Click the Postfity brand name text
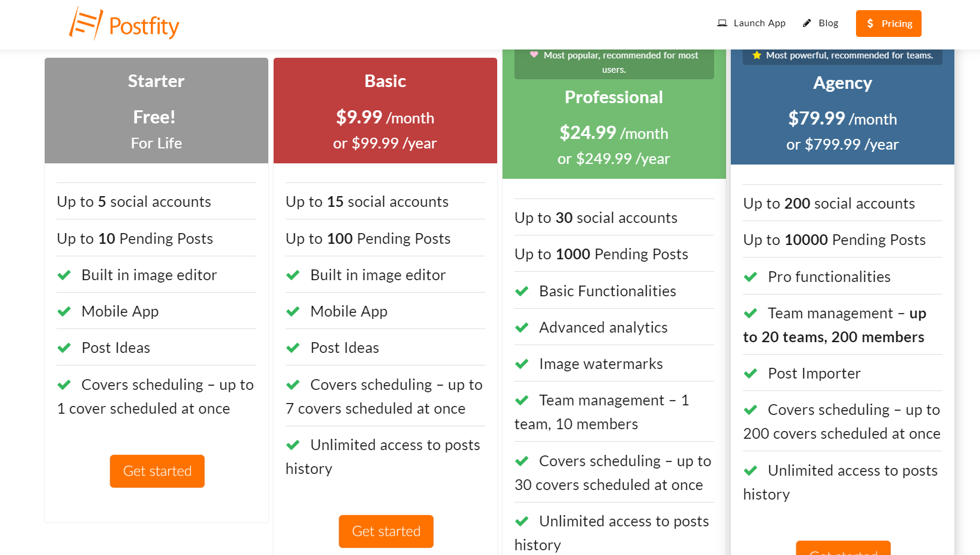This screenshot has height=555, width=980. pyautogui.click(x=144, y=26)
